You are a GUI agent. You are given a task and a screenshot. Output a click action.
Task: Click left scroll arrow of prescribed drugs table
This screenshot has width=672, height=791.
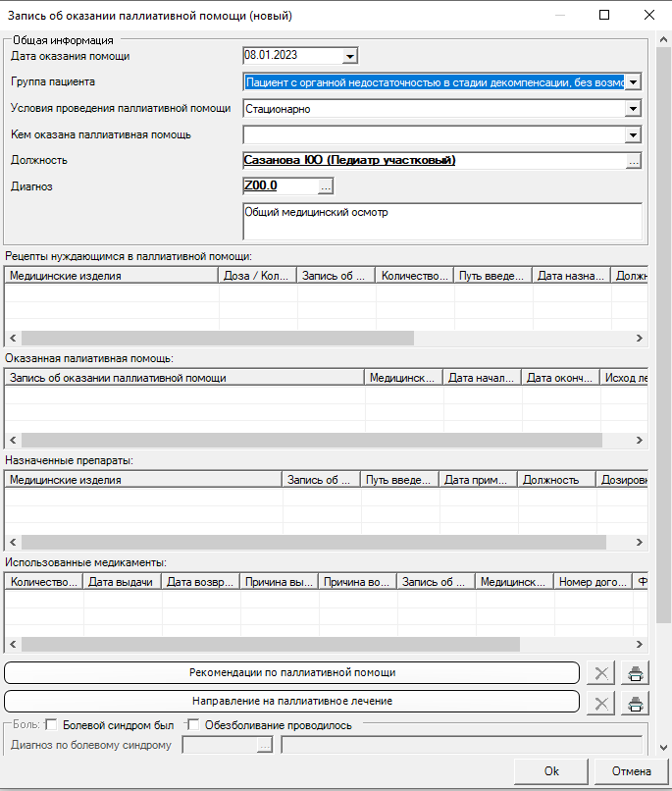(13, 542)
